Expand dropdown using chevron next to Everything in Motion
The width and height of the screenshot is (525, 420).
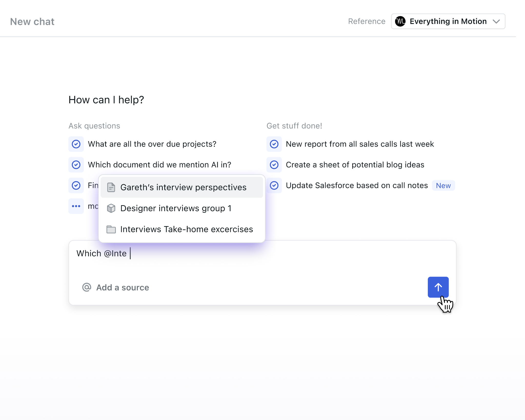496,22
